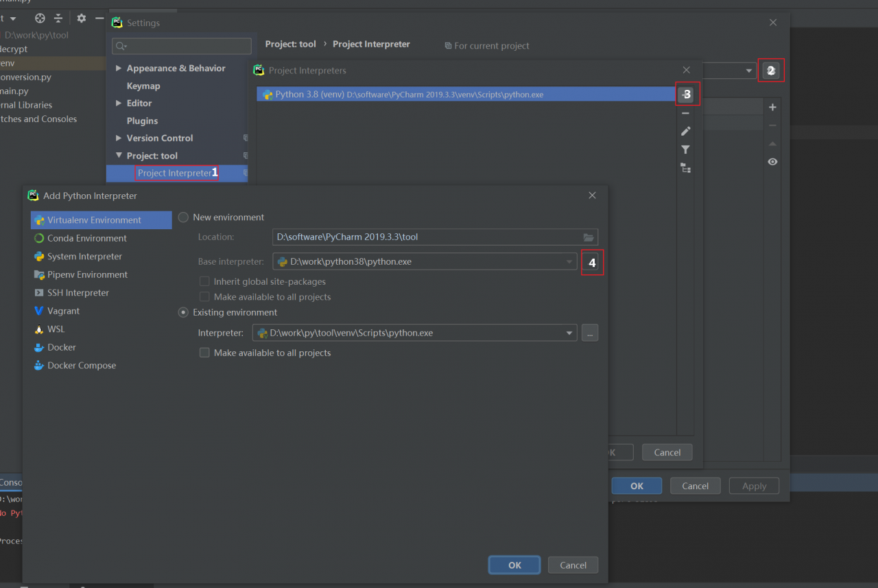Expand the Appearance & Behavior settings node
Viewport: 878px width, 588px height.
(x=119, y=69)
